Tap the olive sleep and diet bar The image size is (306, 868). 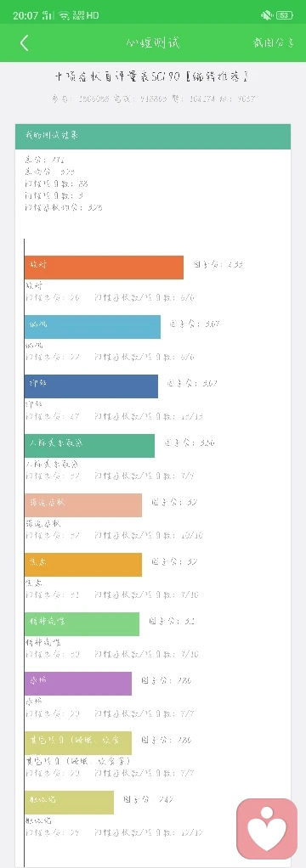(78, 743)
